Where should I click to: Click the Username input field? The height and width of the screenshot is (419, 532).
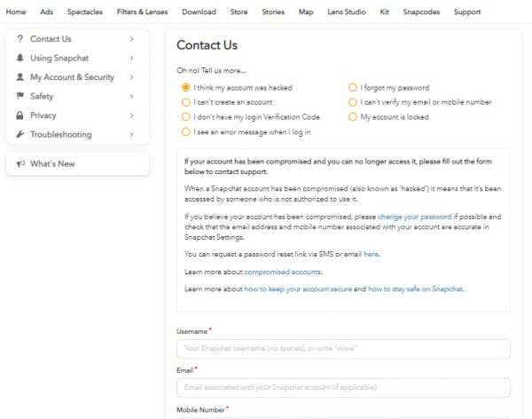pos(343,349)
